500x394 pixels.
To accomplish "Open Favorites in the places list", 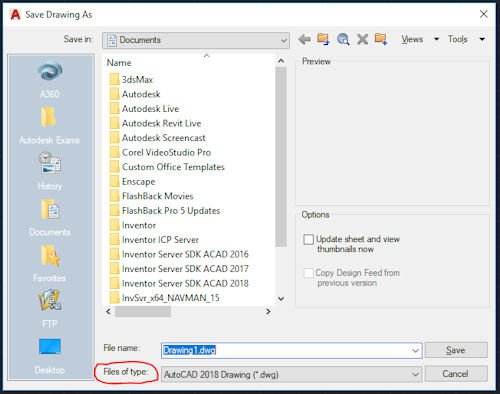I will 50,263.
